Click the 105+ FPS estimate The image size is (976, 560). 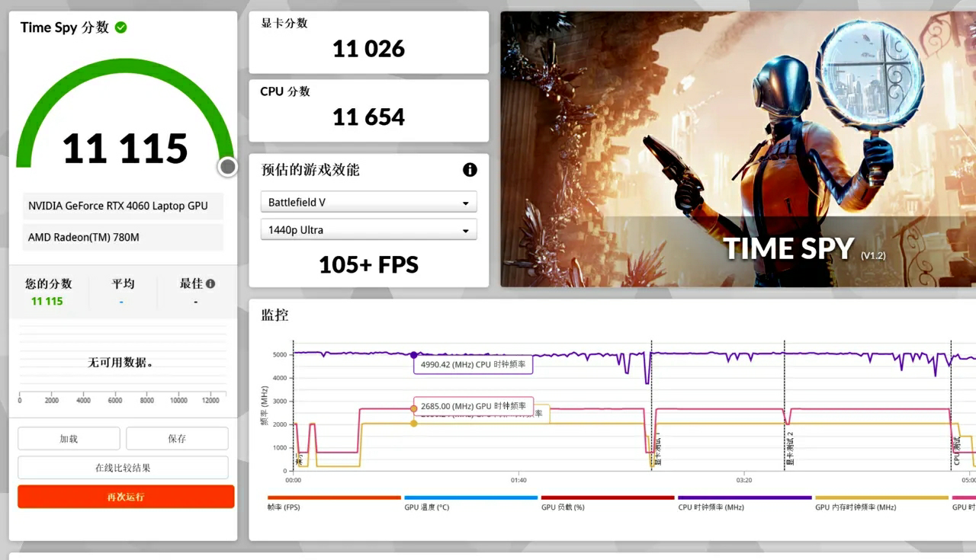(x=369, y=264)
